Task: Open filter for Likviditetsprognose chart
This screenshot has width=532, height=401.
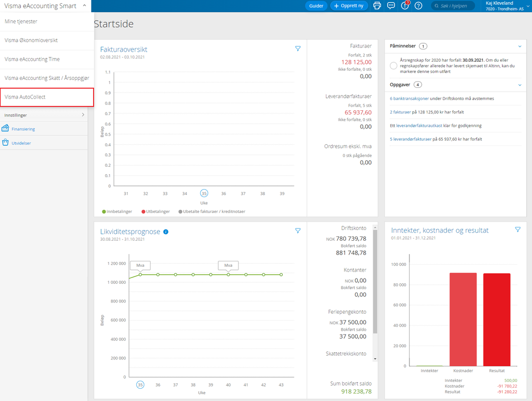Action: [298, 231]
